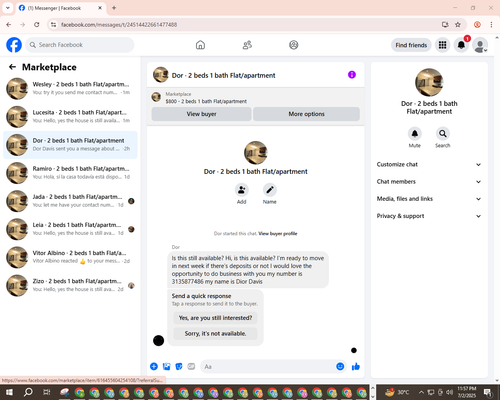This screenshot has width=500, height=400.
Task: Click the message text input field
Action: 267,367
